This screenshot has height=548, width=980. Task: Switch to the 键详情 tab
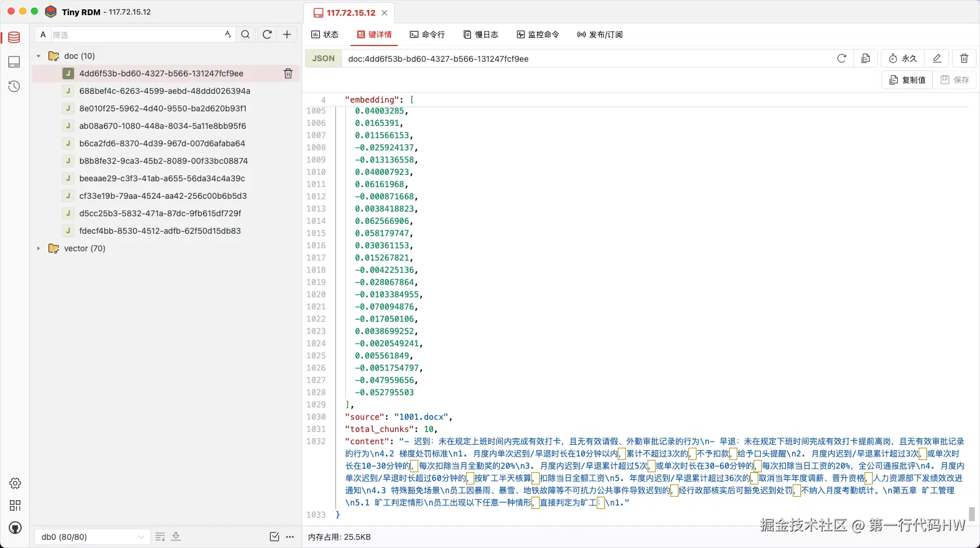374,34
